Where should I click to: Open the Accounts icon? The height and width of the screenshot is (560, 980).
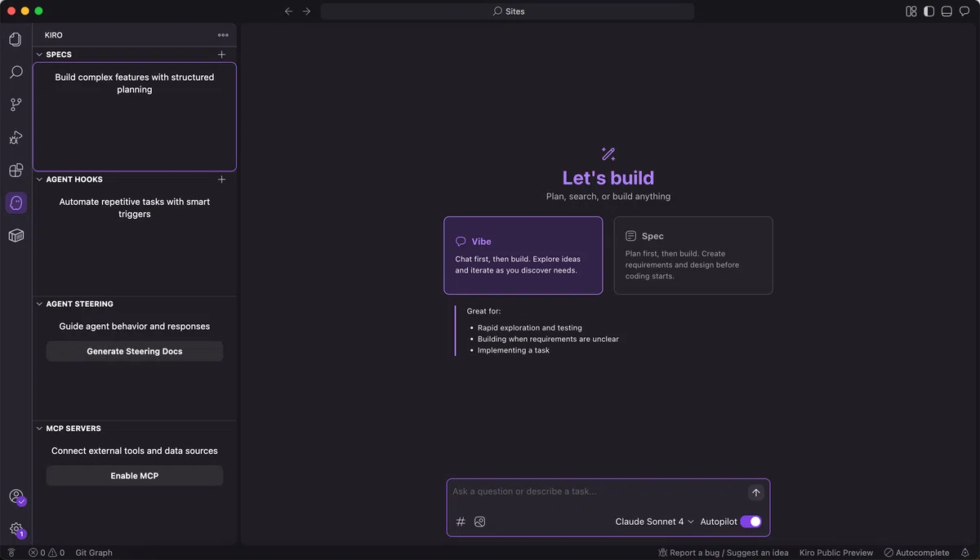click(x=16, y=496)
